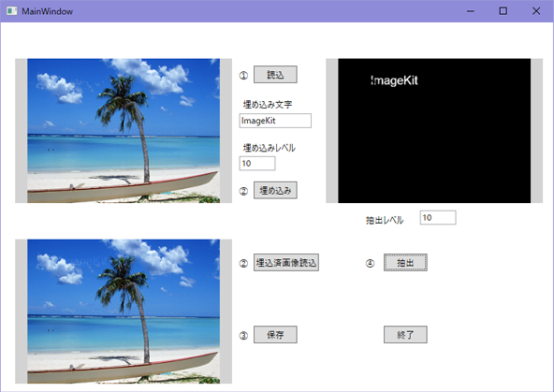The height and width of the screenshot is (392, 554).
Task: Click the 埋め込み embed button
Action: [275, 190]
